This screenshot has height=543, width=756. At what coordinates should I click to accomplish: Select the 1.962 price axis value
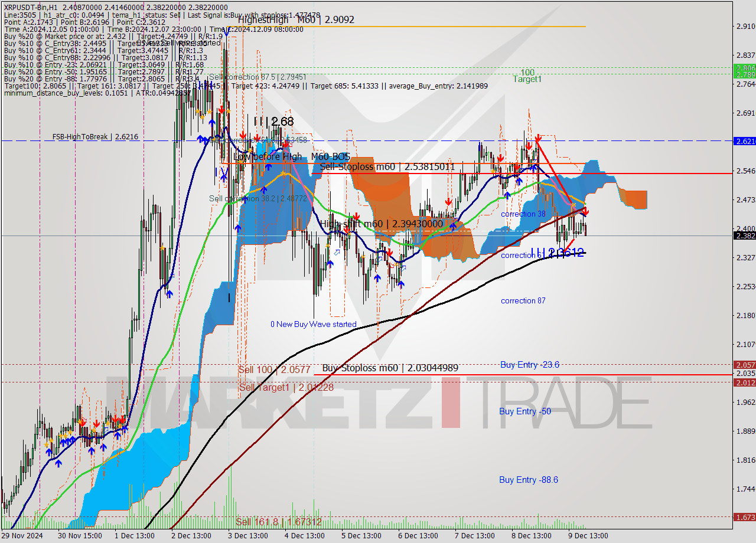tap(745, 402)
